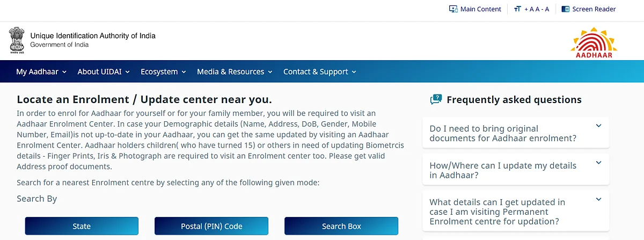The height and width of the screenshot is (240, 644).
Task: Open the Screen Reader link
Action: pos(594,9)
